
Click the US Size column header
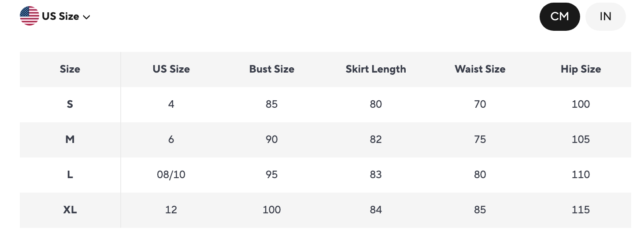tap(171, 69)
